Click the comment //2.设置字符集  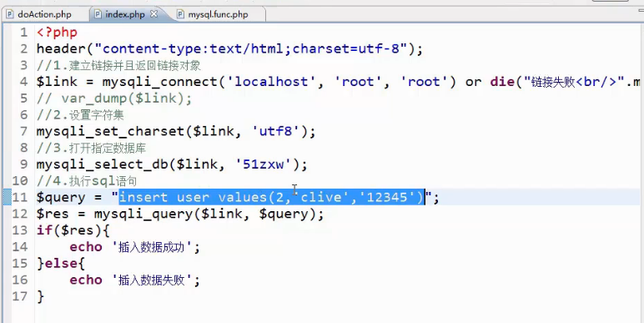[x=80, y=114]
